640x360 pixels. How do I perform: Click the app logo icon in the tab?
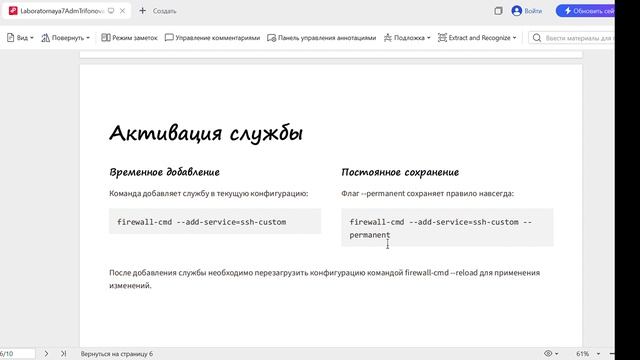point(13,11)
